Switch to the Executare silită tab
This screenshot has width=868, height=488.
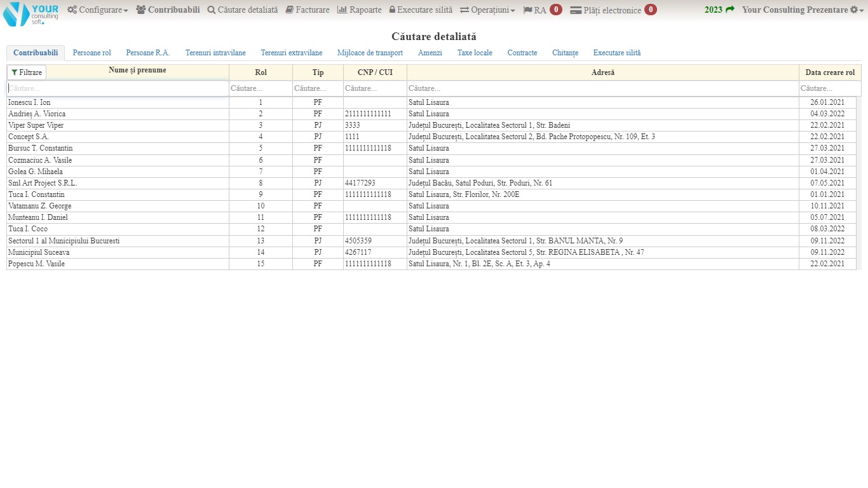pos(617,53)
